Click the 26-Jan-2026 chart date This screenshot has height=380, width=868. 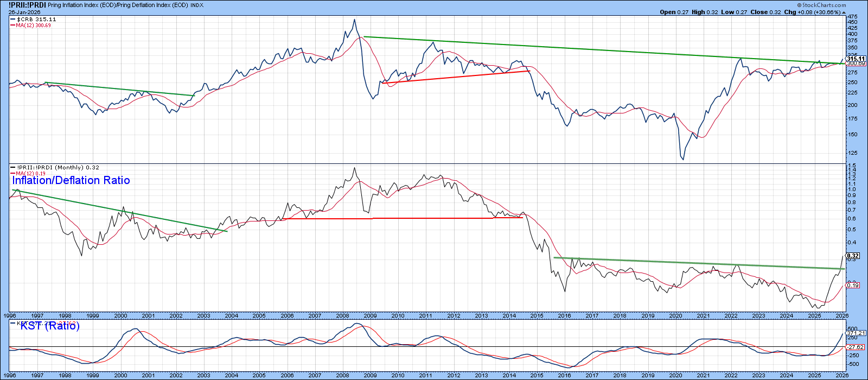[x=23, y=11]
